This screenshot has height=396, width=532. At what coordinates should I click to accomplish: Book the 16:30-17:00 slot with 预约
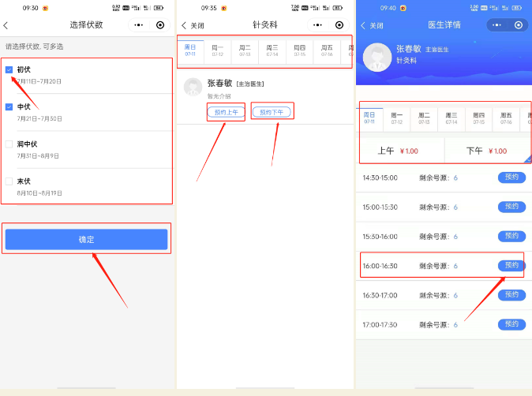pyautogui.click(x=511, y=295)
